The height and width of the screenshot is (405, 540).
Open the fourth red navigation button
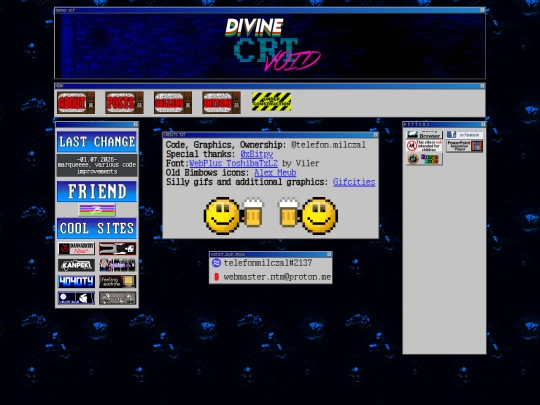(221, 102)
